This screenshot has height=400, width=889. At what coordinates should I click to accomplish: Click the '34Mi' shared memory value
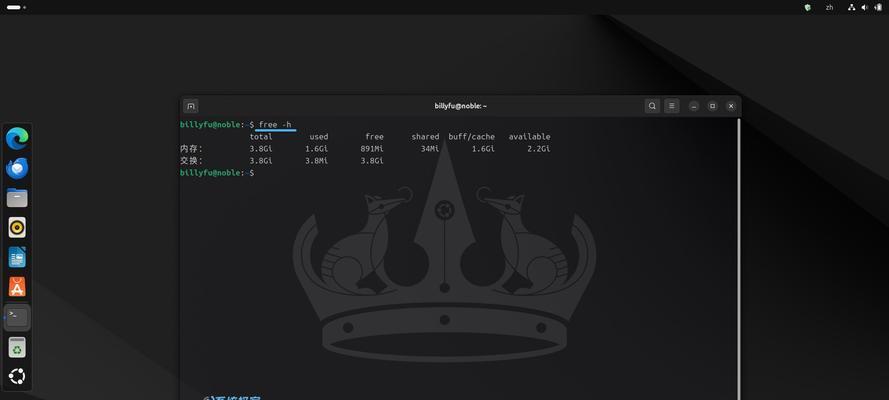point(430,149)
